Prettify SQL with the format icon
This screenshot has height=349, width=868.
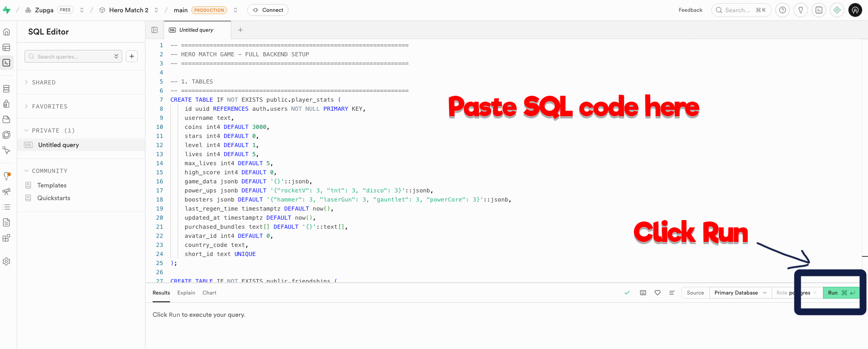click(x=672, y=293)
